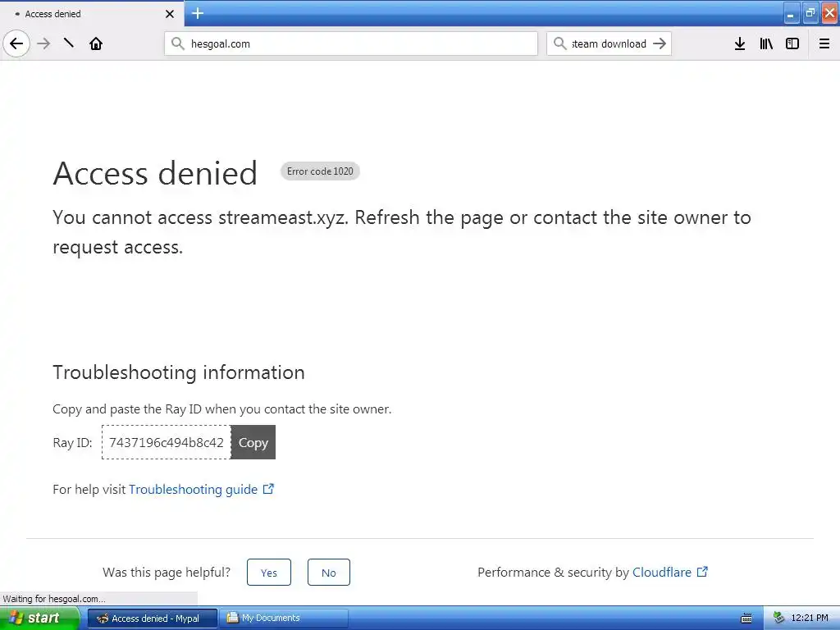Restore down the browser window

pyautogui.click(x=810, y=13)
